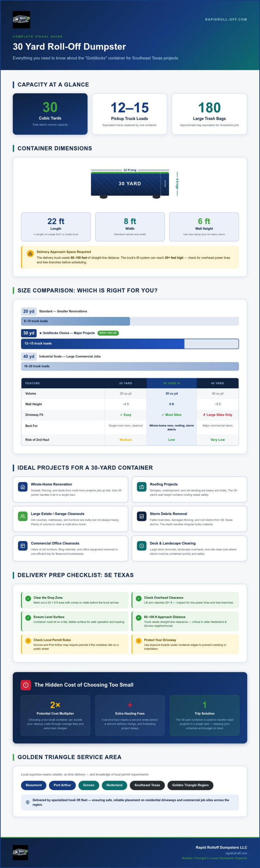This screenshot has height=868, width=260.
Task: Click the red alert icon beside Hidden Cost heading
Action: tap(26, 685)
